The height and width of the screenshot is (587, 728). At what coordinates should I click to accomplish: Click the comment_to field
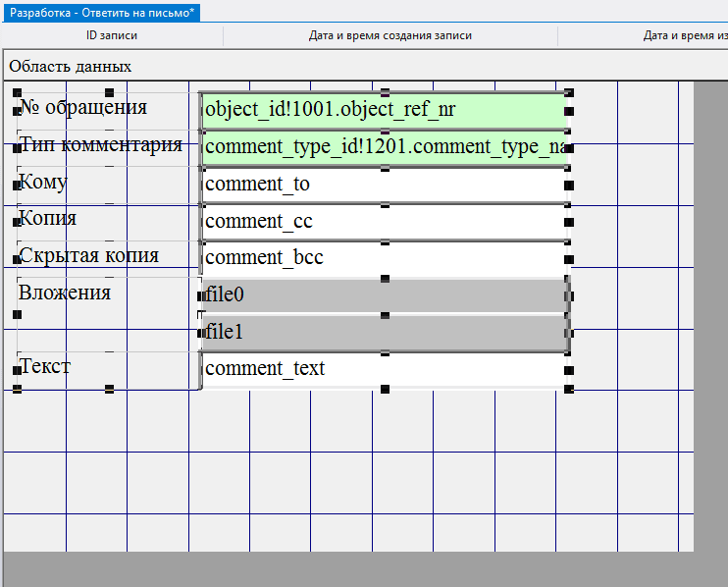383,184
